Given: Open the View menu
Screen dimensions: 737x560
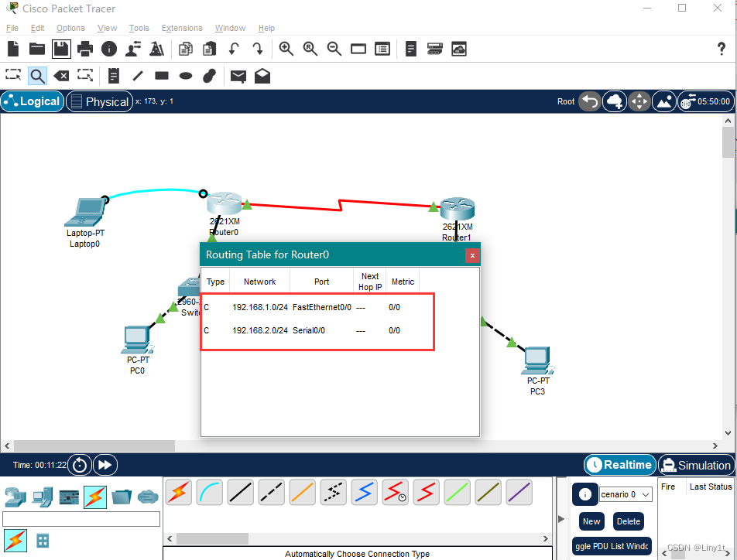Looking at the screenshot, I should [107, 28].
